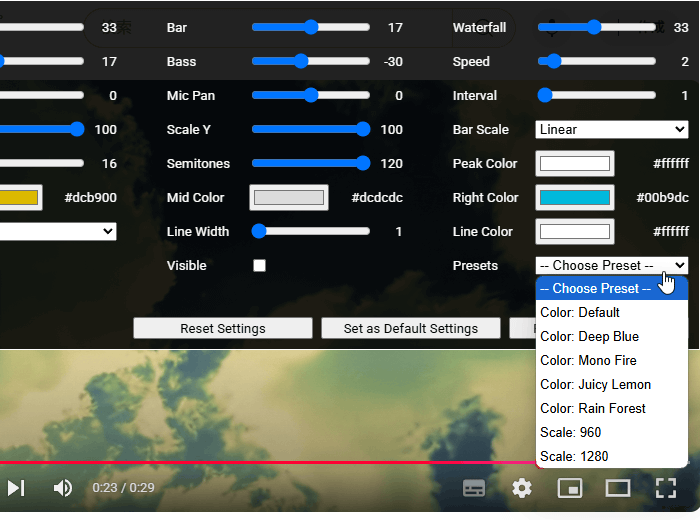700x520 pixels.
Task: Click the #dcb900 hex value
Action: [x=91, y=197]
